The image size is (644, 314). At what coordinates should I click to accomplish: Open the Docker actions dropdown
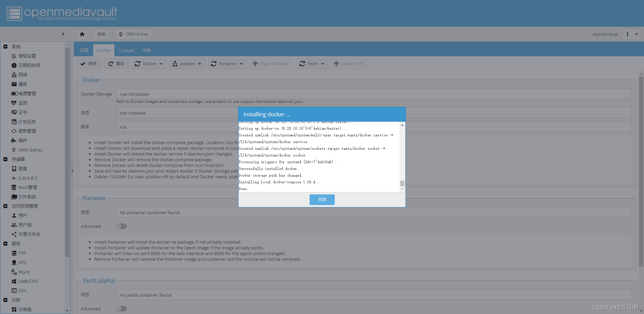[x=149, y=63]
